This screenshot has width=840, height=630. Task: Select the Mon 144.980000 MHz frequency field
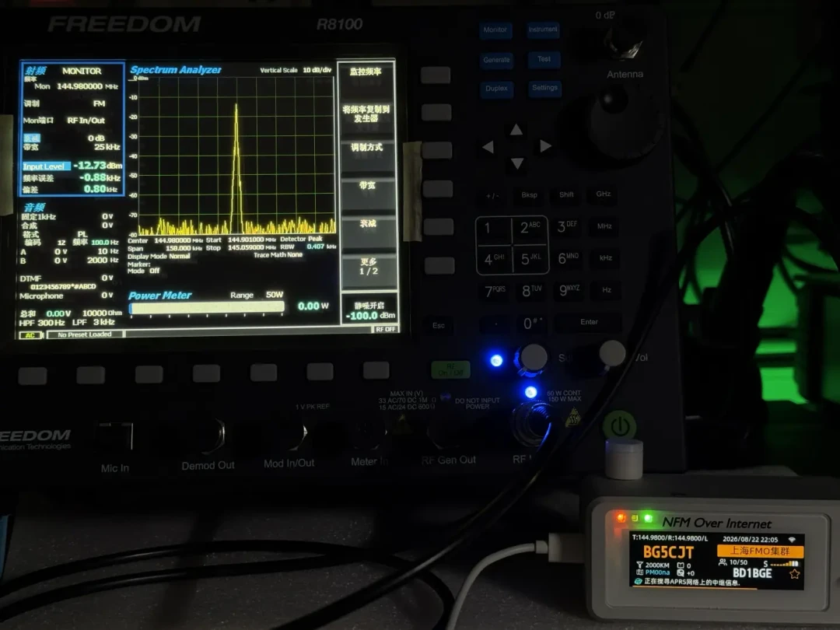click(x=76, y=86)
